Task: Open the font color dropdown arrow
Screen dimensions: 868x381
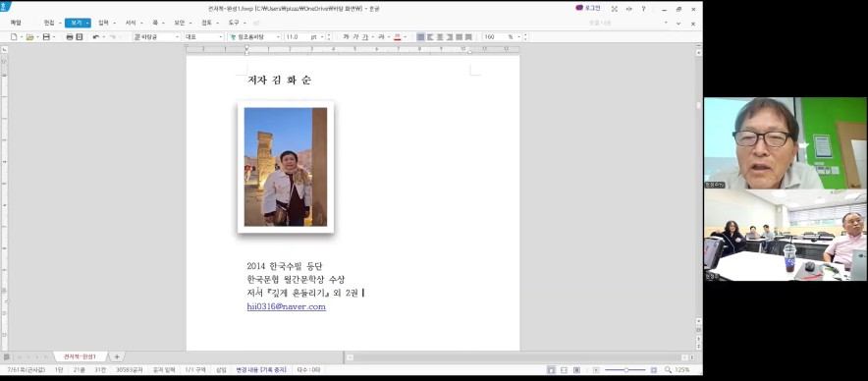Action: 406,37
